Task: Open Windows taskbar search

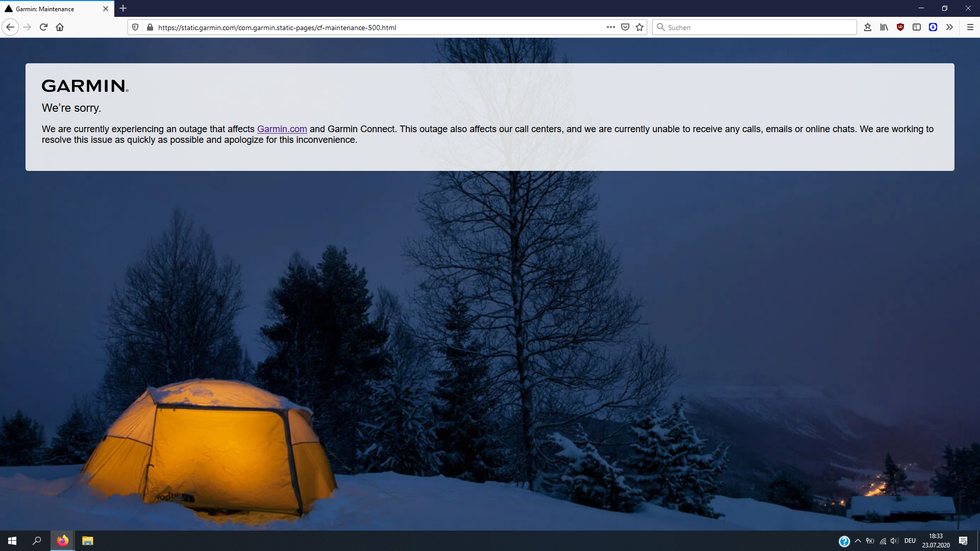Action: click(x=37, y=541)
